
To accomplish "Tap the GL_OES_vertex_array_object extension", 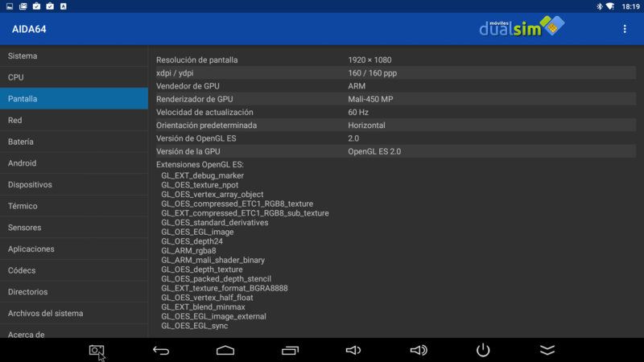I will click(x=213, y=195).
